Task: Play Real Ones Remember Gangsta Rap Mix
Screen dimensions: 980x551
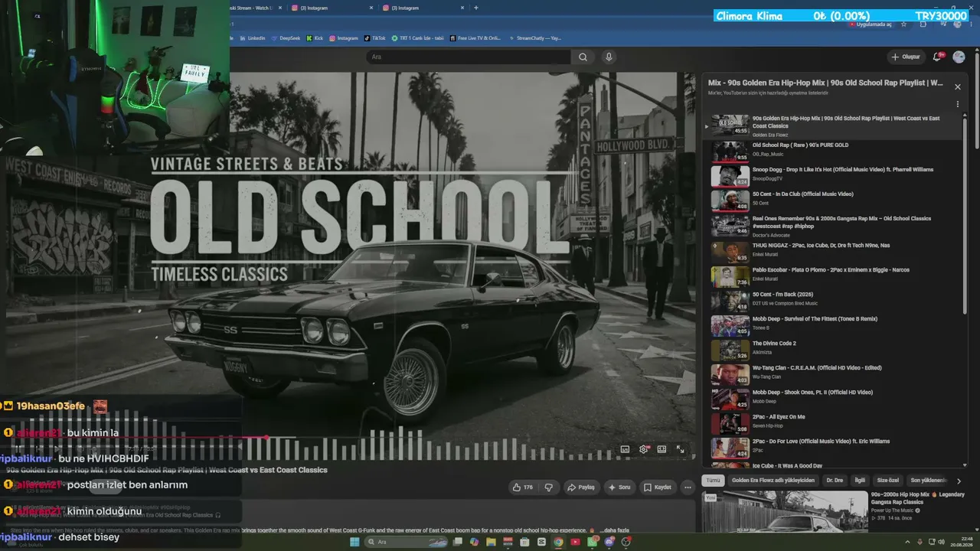Action: coord(834,226)
